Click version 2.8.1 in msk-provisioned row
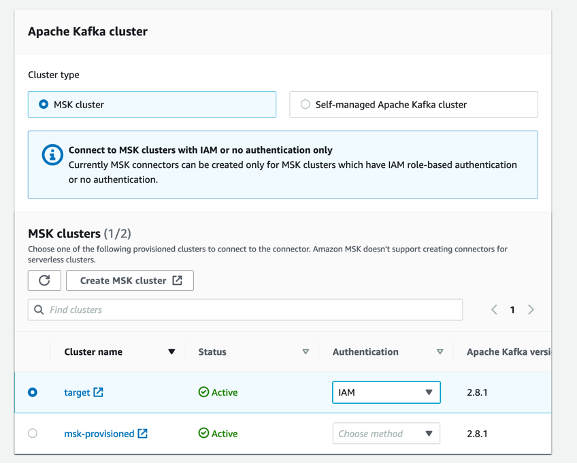 tap(477, 434)
